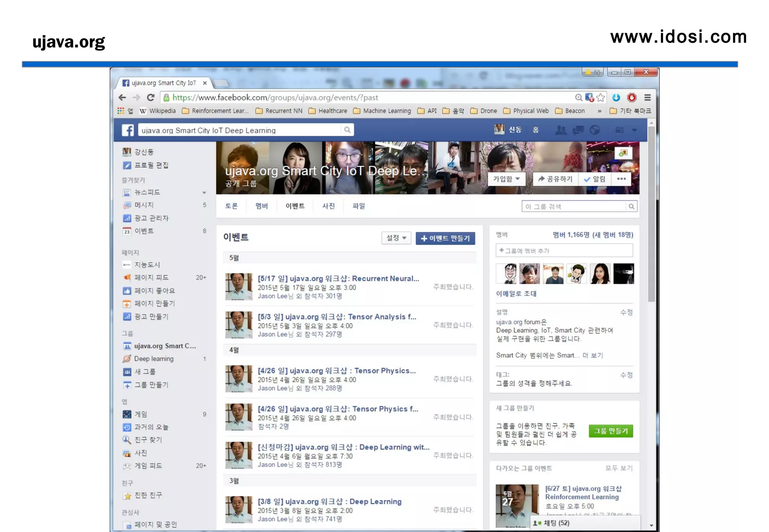
Task: Click the bookmark star icon
Action: click(600, 98)
